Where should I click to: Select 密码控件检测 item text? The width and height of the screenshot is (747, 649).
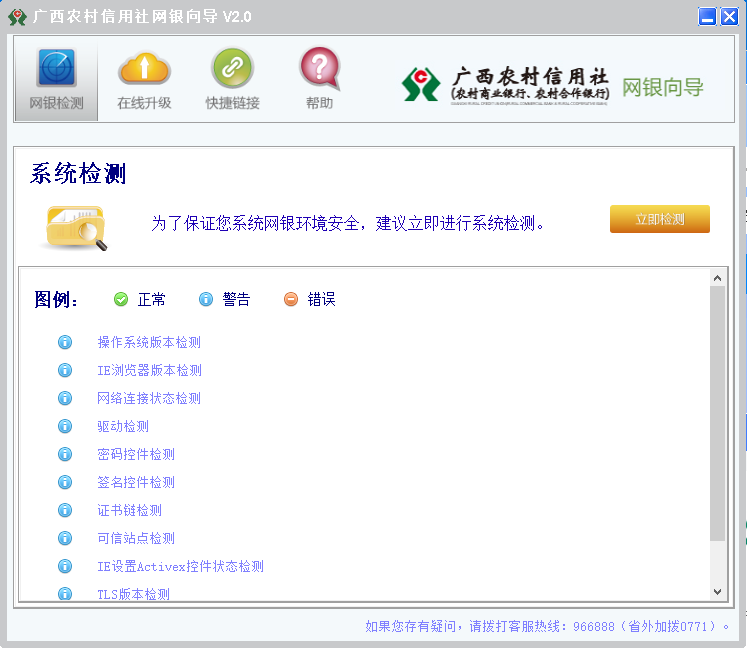(136, 454)
